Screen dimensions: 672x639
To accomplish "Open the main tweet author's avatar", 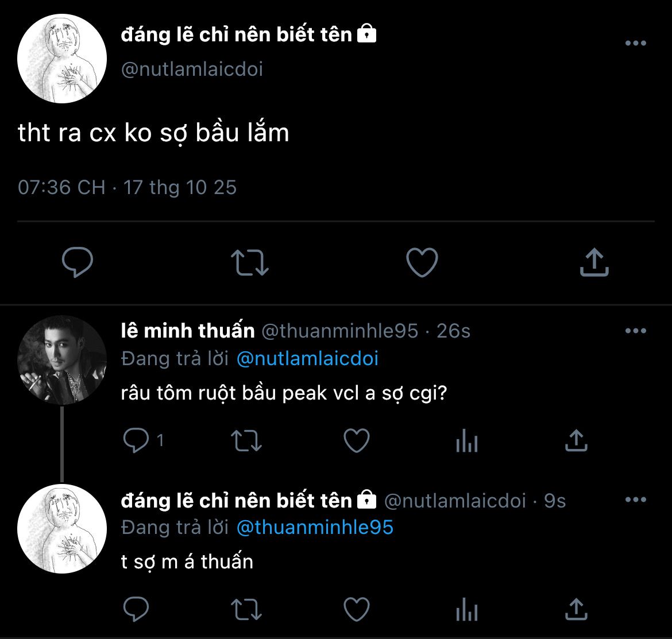I will [x=62, y=59].
